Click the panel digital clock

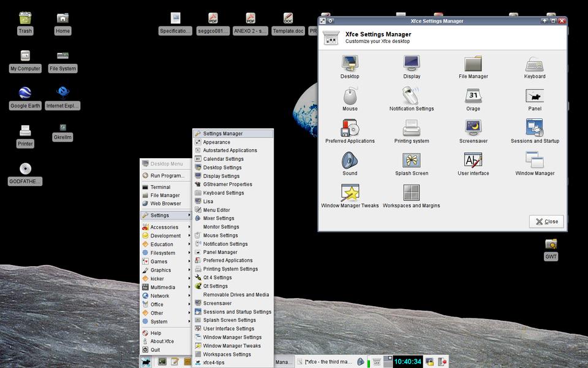[407, 362]
